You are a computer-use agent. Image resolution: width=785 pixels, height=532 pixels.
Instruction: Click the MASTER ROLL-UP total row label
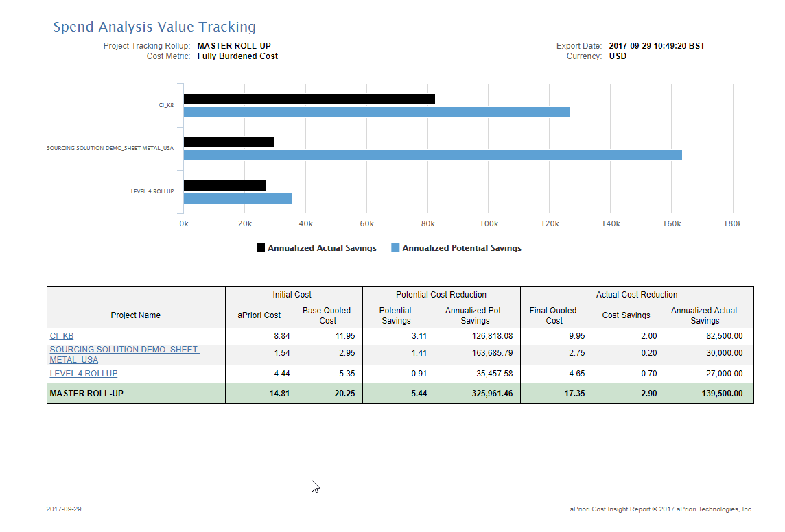(x=86, y=394)
